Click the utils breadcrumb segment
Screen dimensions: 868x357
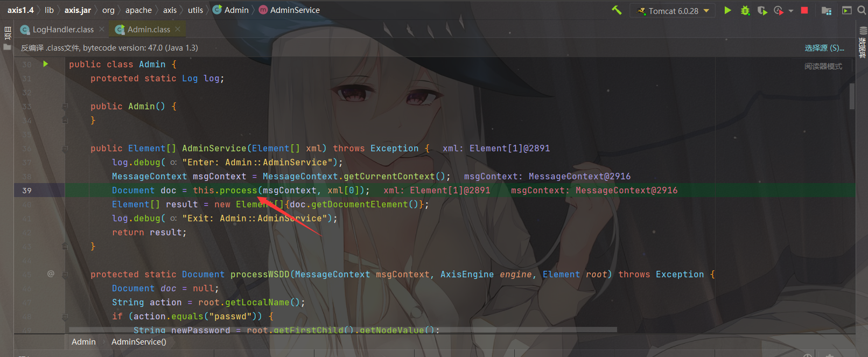pyautogui.click(x=195, y=10)
